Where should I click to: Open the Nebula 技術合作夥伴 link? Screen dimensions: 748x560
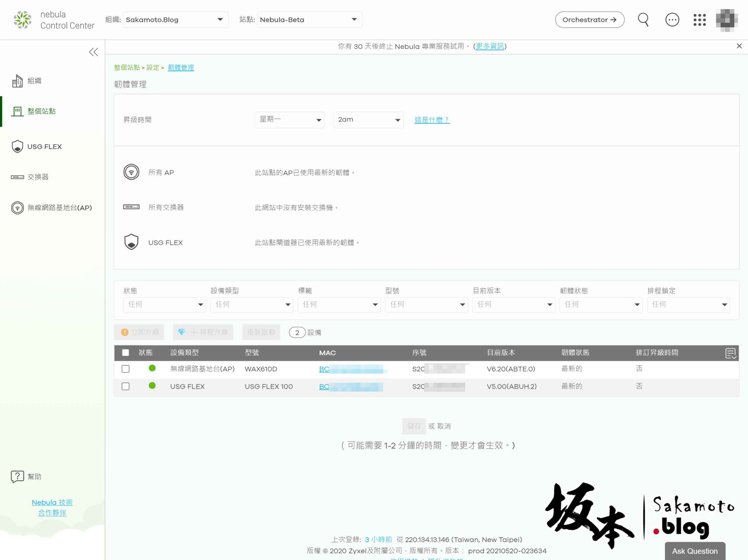pyautogui.click(x=52, y=508)
